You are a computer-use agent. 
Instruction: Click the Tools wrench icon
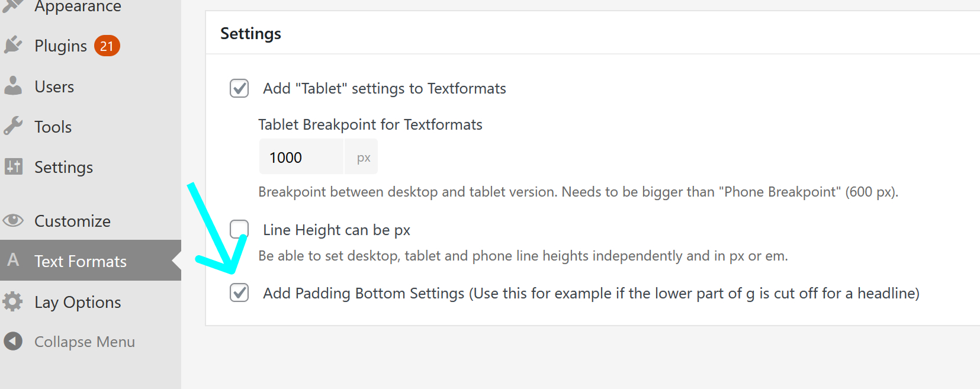[x=13, y=126]
